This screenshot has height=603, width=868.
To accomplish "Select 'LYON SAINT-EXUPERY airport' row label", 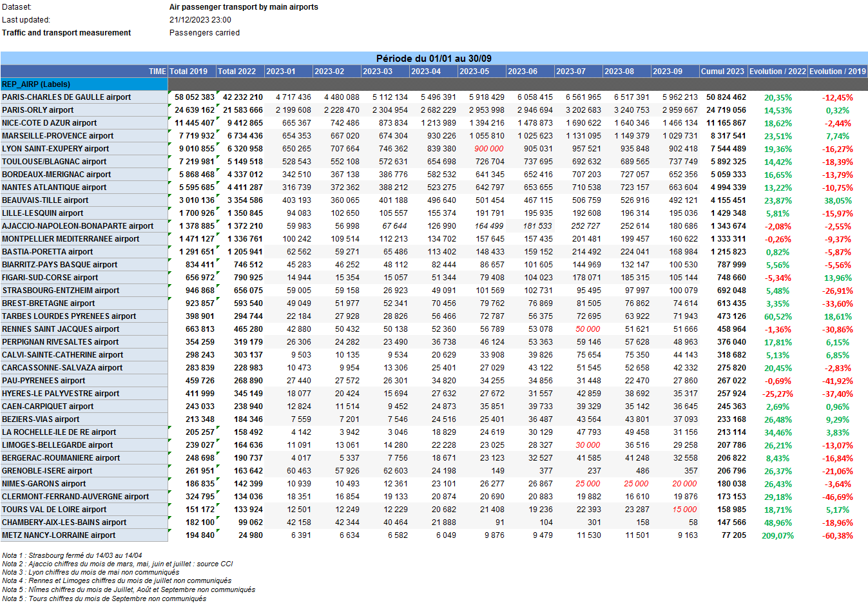I will [84, 149].
